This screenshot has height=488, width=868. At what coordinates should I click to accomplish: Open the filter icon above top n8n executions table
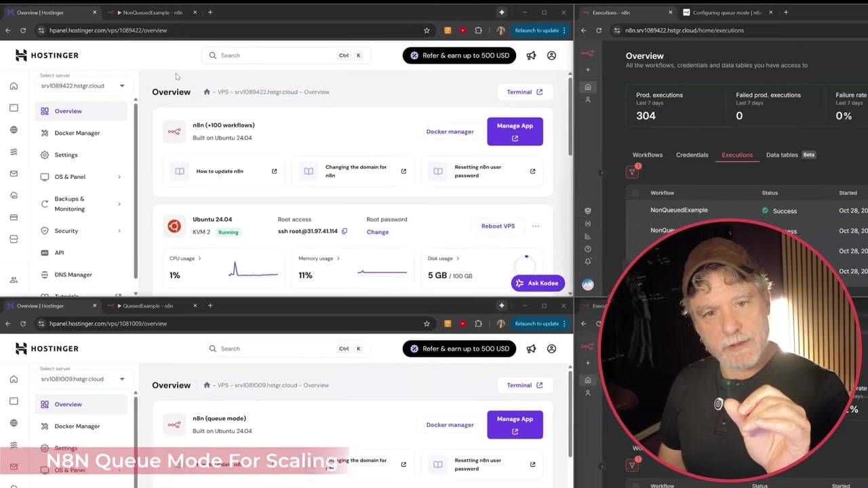[x=632, y=172]
